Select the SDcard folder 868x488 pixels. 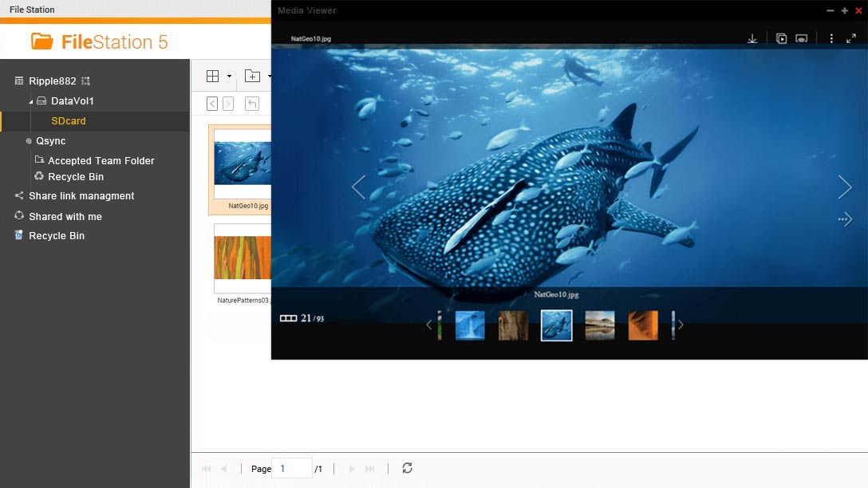click(69, 121)
